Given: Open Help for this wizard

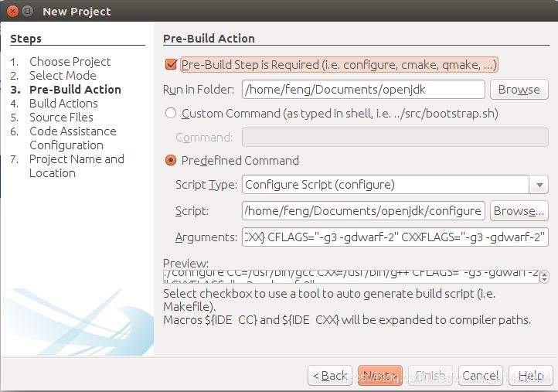Looking at the screenshot, I should tap(530, 376).
